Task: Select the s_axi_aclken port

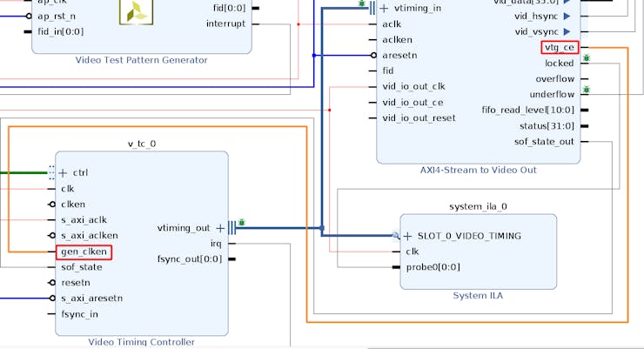Action: coord(90,236)
